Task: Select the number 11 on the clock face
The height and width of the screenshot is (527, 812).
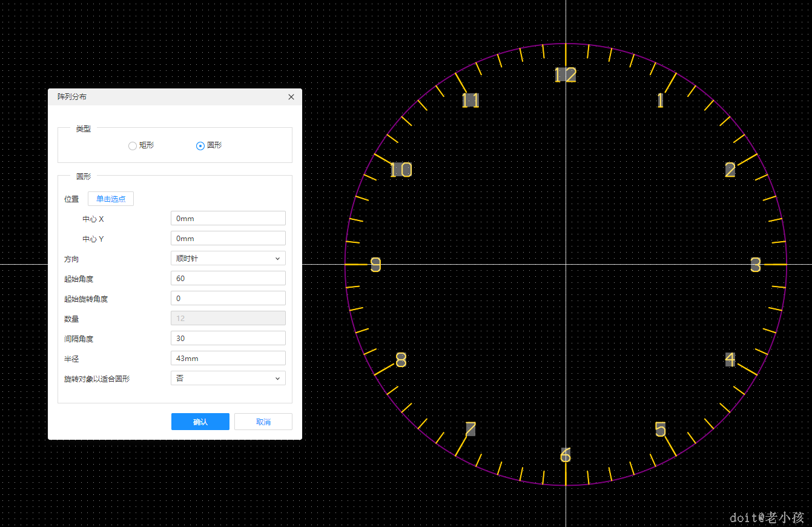Action: [x=470, y=101]
